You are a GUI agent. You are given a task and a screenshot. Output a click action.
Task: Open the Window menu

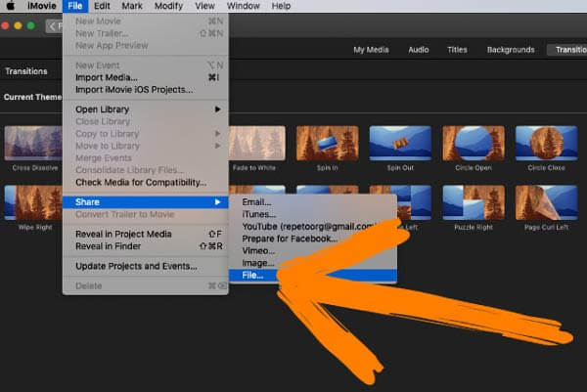(243, 6)
